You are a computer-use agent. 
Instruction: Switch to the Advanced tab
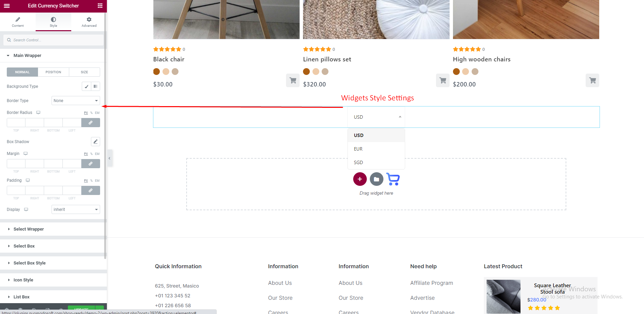(x=89, y=22)
